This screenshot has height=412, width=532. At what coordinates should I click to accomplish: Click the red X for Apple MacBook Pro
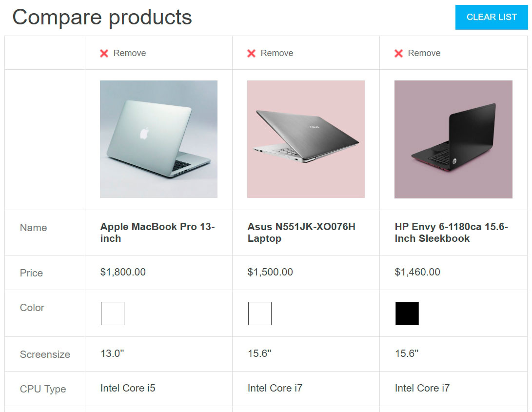pos(104,53)
